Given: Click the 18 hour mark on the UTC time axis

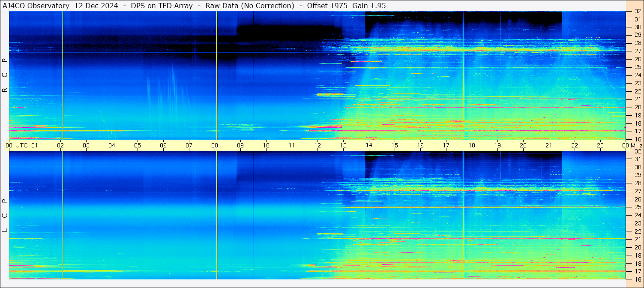Looking at the screenshot, I should (x=472, y=145).
